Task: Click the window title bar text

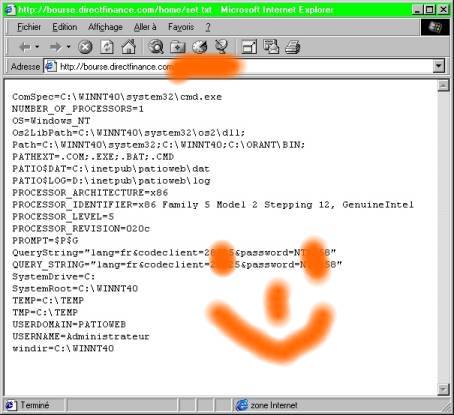Action: click(x=176, y=9)
